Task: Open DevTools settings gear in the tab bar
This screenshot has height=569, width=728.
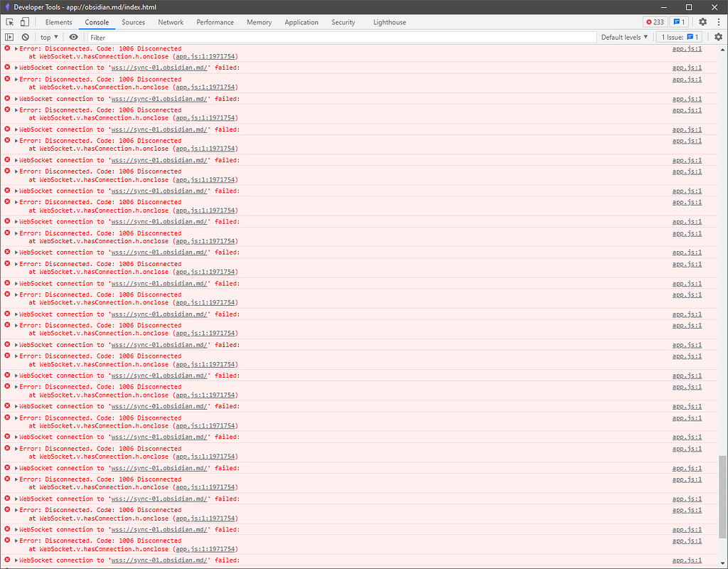Action: (702, 22)
